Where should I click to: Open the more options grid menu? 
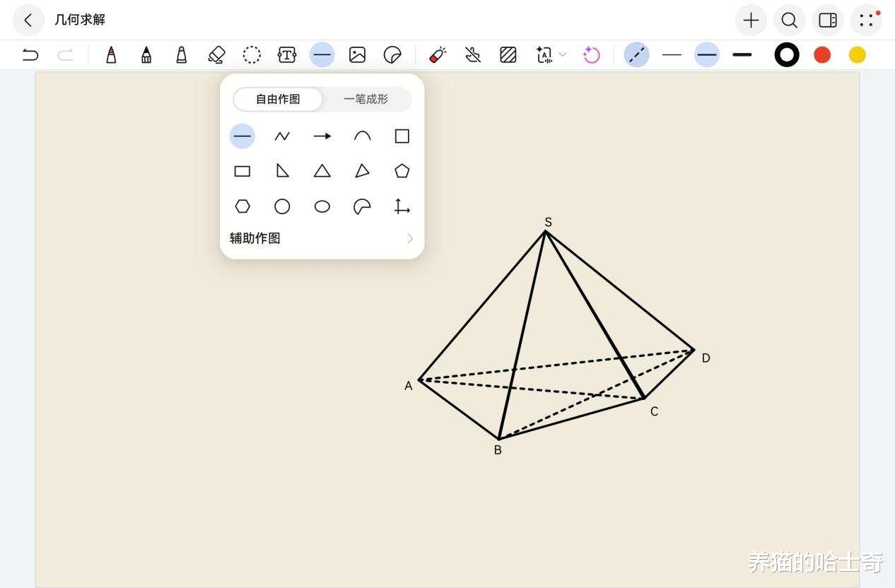point(866,20)
